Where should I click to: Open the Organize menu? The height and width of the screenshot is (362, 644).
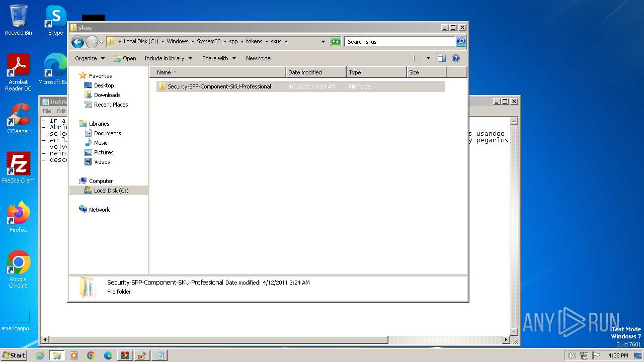pyautogui.click(x=90, y=58)
